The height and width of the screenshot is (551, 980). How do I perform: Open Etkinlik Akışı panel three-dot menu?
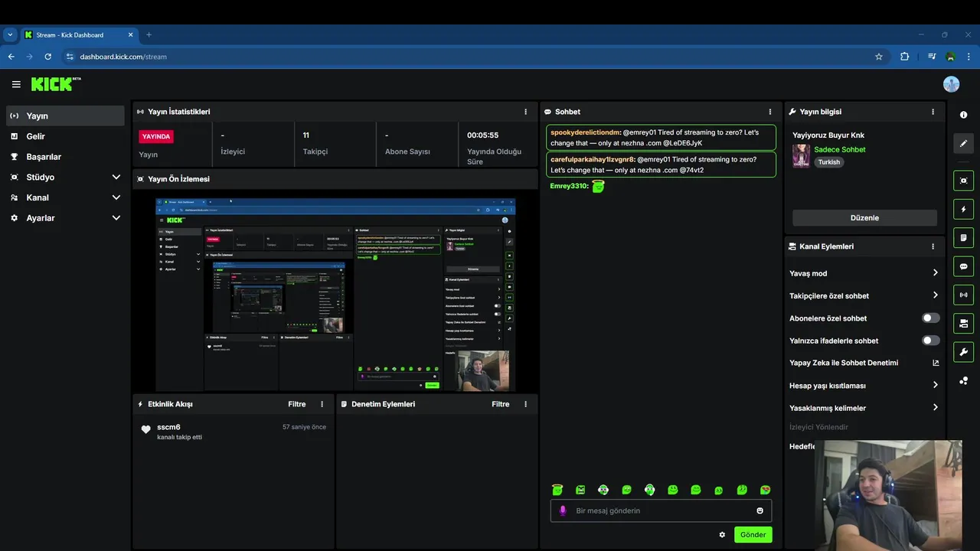(322, 404)
